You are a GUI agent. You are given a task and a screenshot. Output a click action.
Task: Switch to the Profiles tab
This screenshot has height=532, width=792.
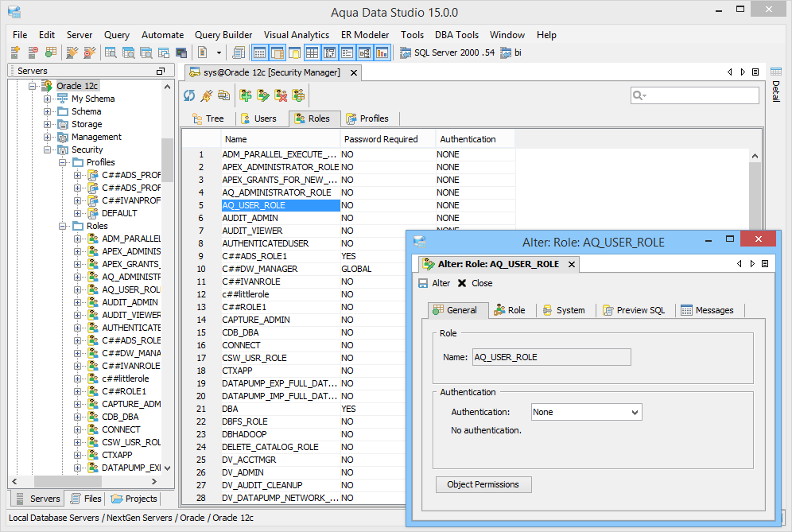tap(367, 118)
